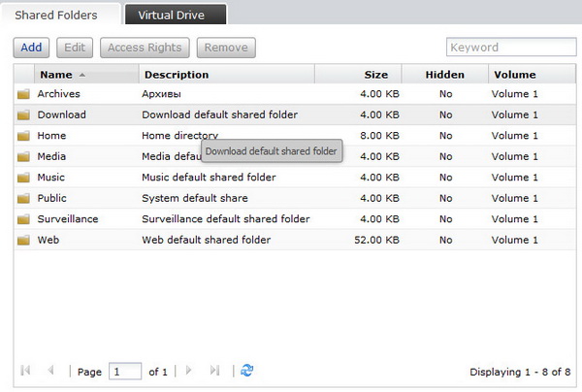Click the Surveillance folder icon
582x392 pixels.
[x=23, y=219]
